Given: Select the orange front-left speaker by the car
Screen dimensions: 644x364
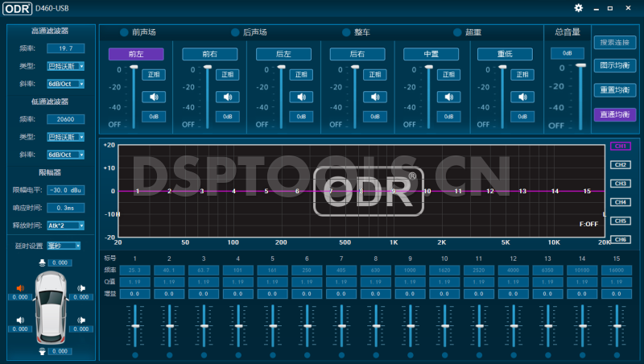Looking at the screenshot, I should [x=20, y=288].
